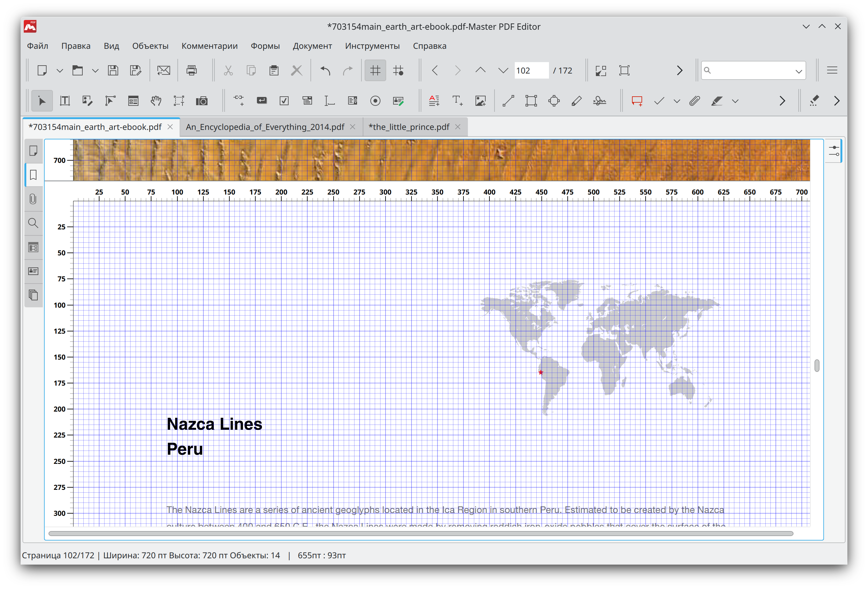Click the Save As icon
The width and height of the screenshot is (868, 589).
tap(135, 70)
